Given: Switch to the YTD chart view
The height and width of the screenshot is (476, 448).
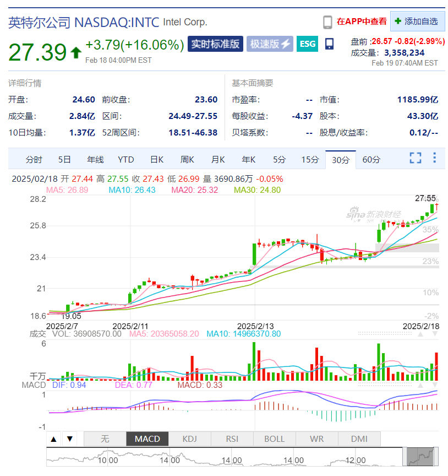Looking at the screenshot, I should point(126,160).
